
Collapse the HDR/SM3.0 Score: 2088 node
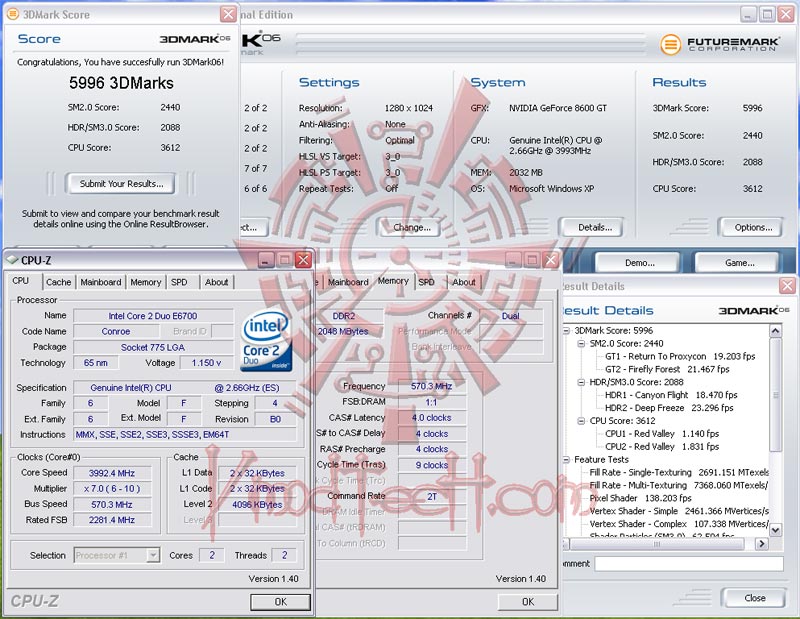pyautogui.click(x=581, y=382)
